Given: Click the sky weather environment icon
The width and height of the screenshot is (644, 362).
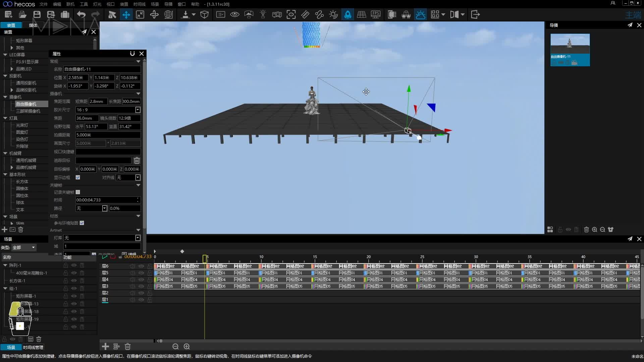Looking at the screenshot, I should click(421, 14).
